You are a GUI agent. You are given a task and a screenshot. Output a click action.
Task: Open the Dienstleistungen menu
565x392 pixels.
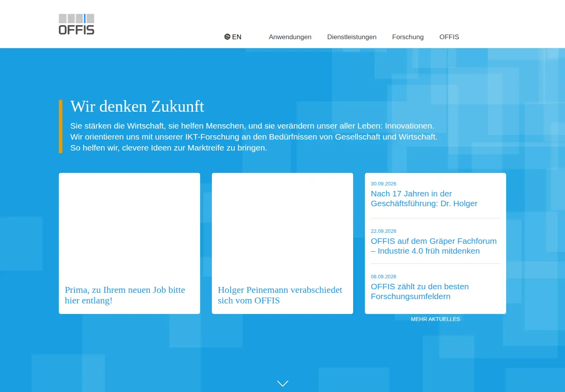[352, 37]
